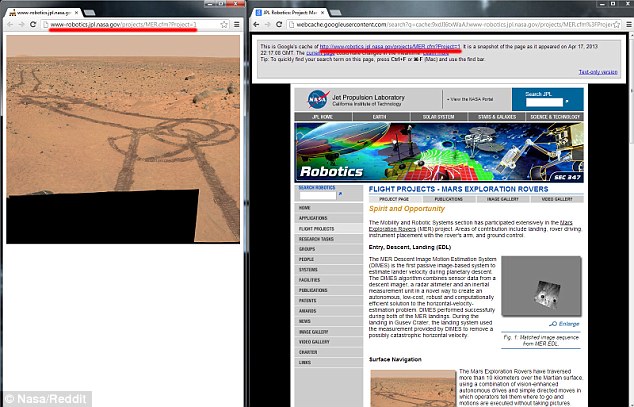The height and width of the screenshot is (407, 634).
Task: Click the Search JPL input field
Action: point(544,102)
